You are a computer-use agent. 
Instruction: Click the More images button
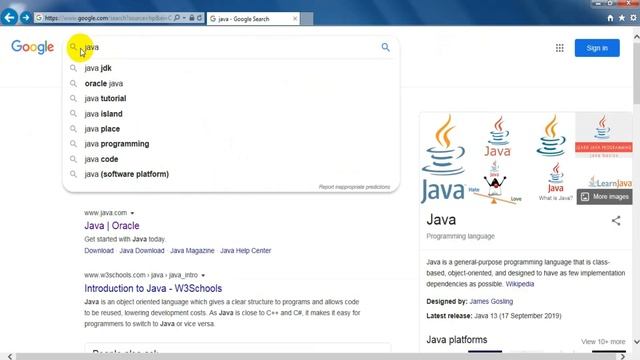(605, 197)
